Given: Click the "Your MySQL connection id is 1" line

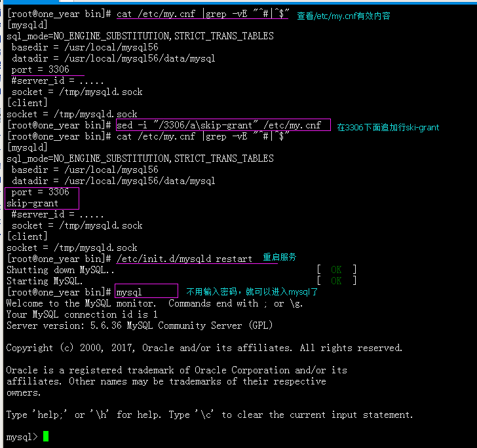Looking at the screenshot, I should tap(82, 314).
